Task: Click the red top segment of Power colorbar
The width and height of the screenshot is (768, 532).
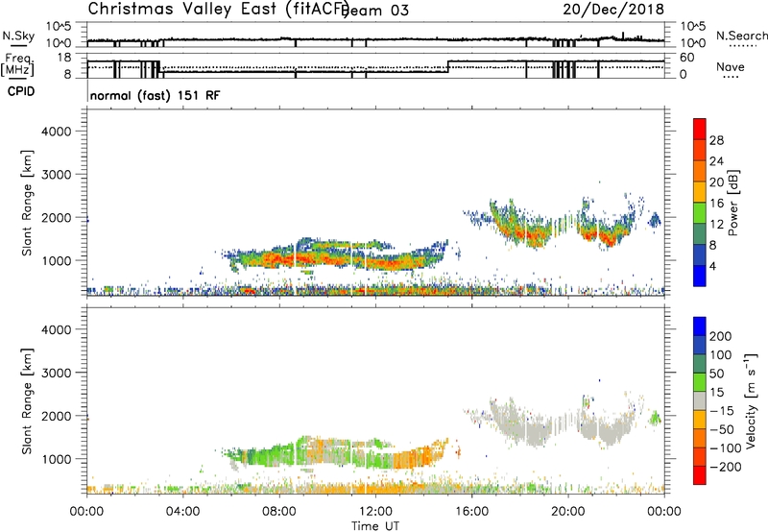Action: [700, 129]
